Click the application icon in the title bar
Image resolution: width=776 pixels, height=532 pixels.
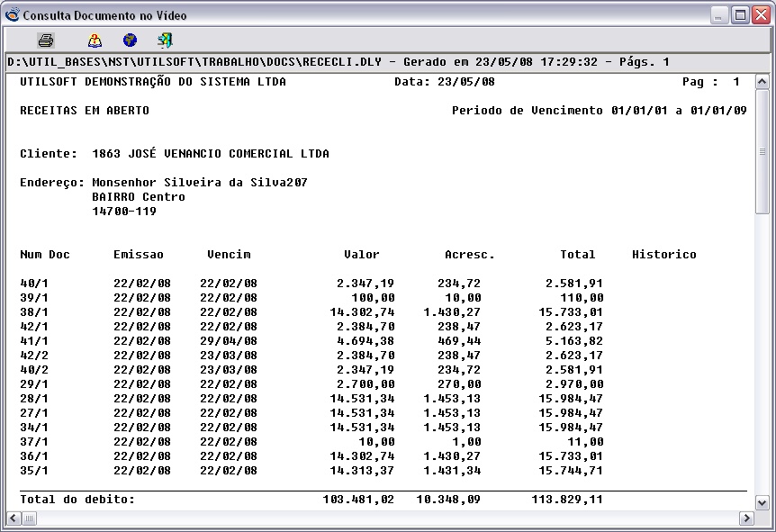tap(13, 14)
